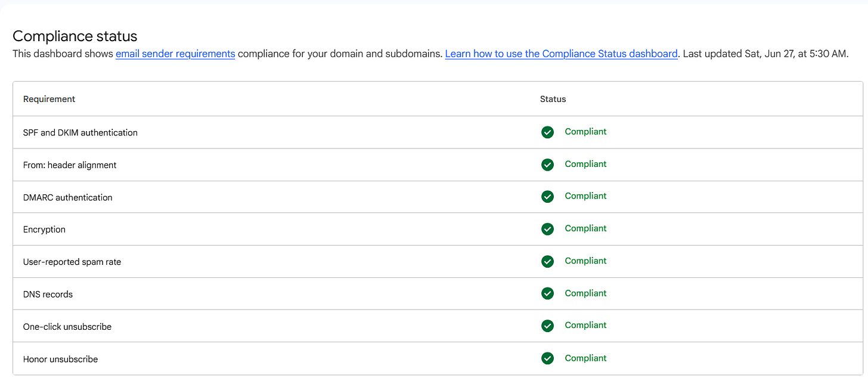
Task: Click the Compliant label for SPF and DKIM authentication
Action: [x=585, y=132]
